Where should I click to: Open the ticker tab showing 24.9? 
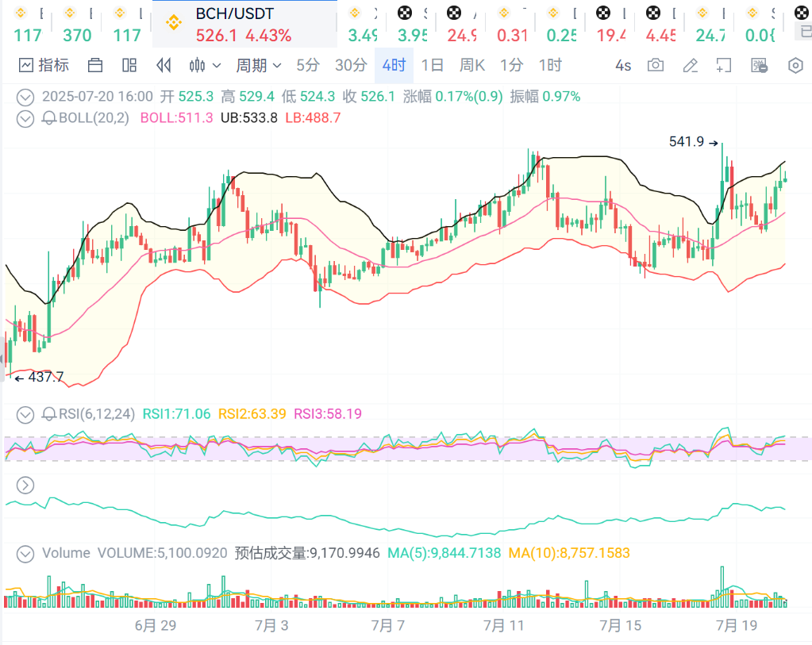point(462,24)
